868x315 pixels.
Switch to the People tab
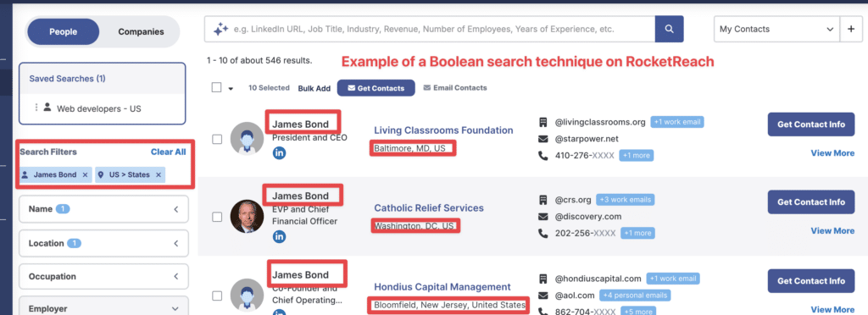(63, 31)
